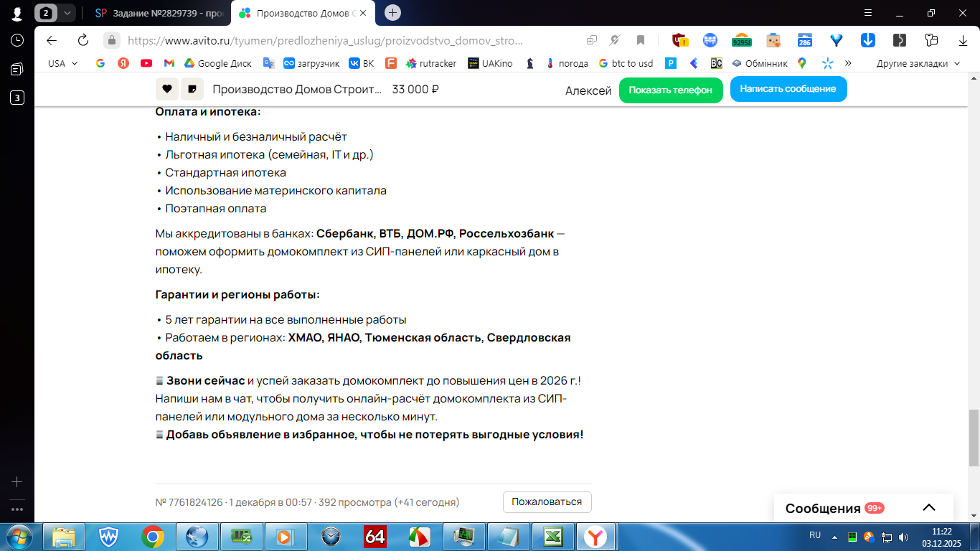
Task: Show hidden system tray icons
Action: (x=834, y=537)
